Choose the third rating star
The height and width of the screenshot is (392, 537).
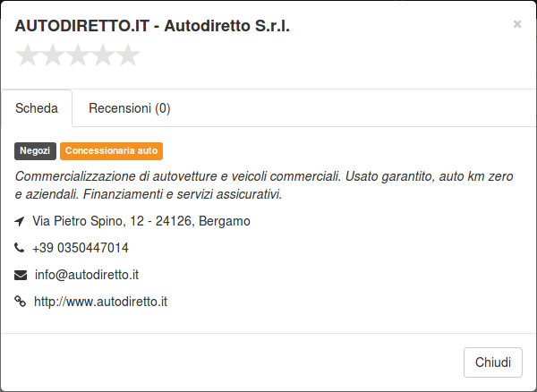pos(78,55)
